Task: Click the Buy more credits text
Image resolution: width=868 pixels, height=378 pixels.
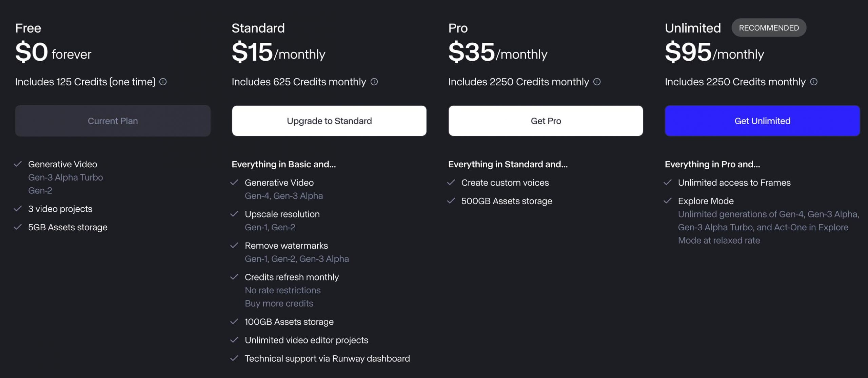Action: 279,303
